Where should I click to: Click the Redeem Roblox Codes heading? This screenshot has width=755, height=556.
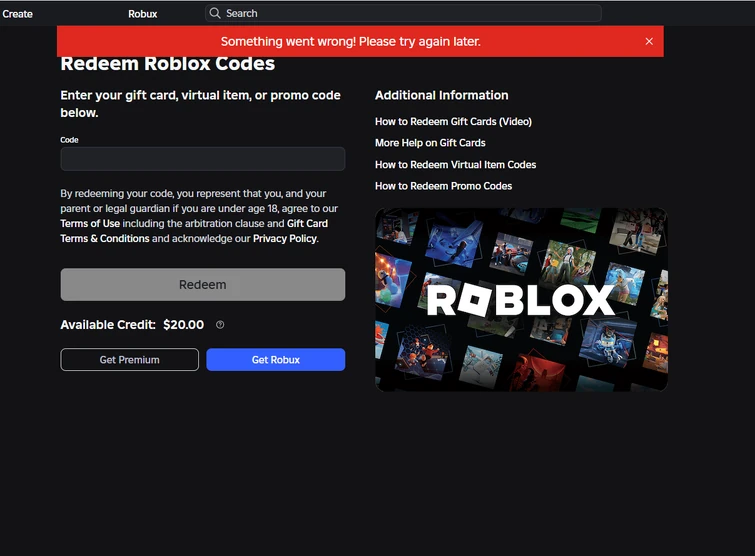coord(168,64)
